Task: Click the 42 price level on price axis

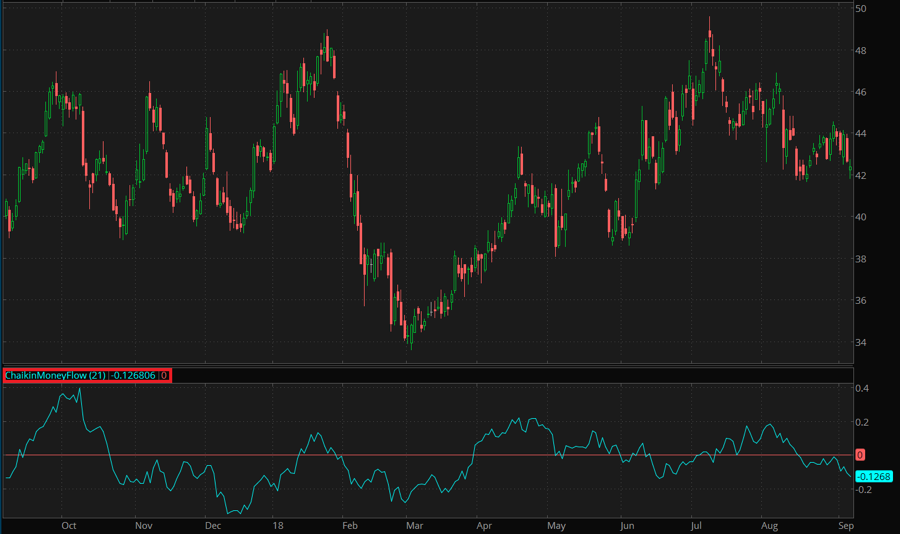Action: [x=861, y=176]
